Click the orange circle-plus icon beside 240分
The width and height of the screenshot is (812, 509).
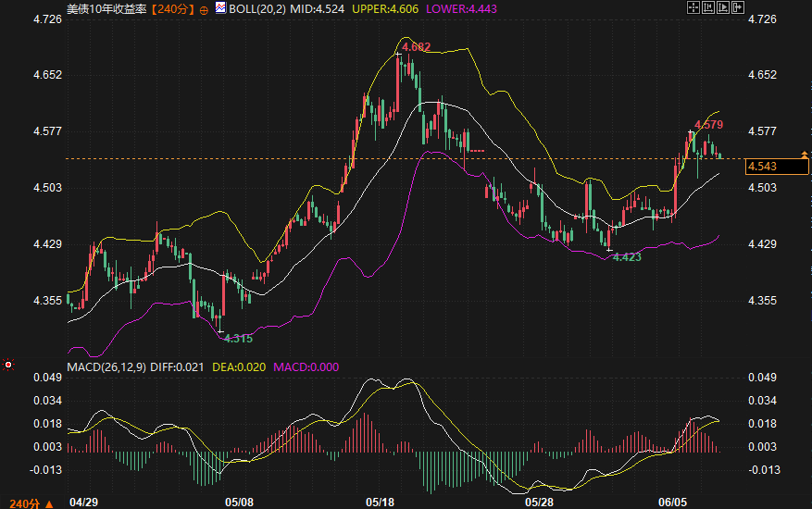coord(204,10)
